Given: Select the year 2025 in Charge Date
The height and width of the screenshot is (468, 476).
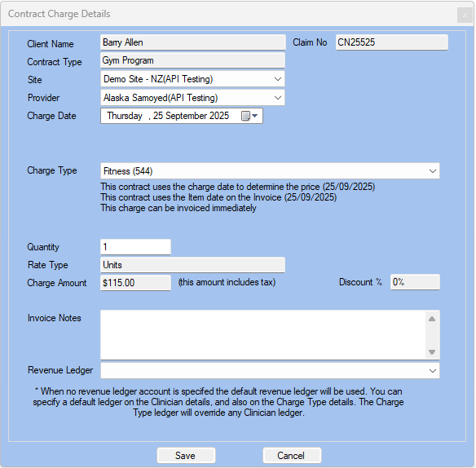Looking at the screenshot, I should tap(218, 116).
